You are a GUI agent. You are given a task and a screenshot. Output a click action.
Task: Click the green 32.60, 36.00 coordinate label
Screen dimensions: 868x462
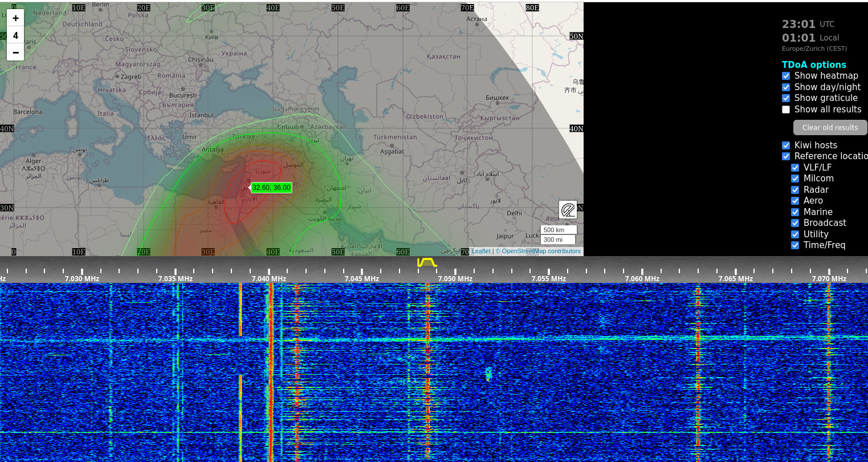click(x=271, y=187)
